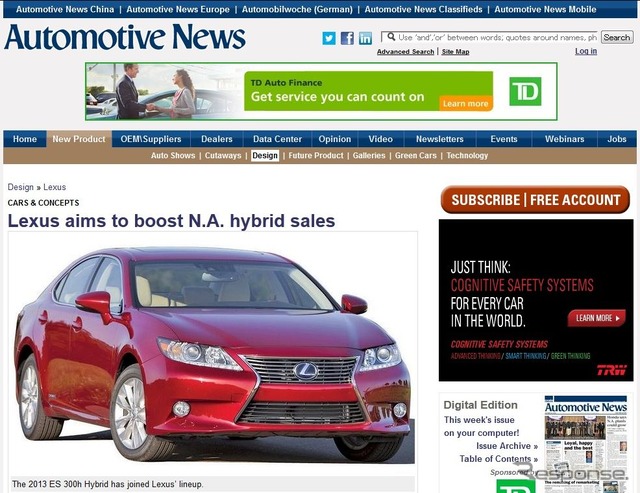Open Automotive News Mobile link

(545, 9)
